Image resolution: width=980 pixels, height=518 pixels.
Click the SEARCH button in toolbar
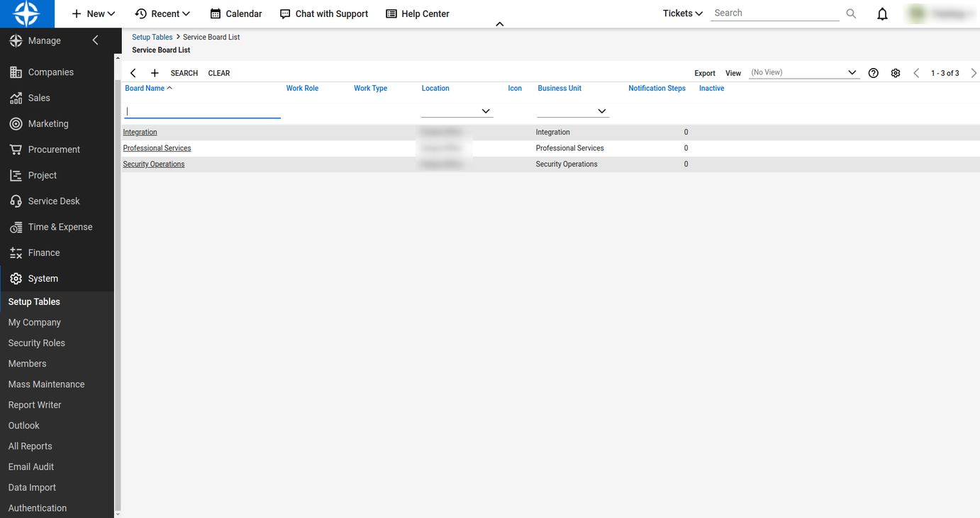[x=184, y=73]
